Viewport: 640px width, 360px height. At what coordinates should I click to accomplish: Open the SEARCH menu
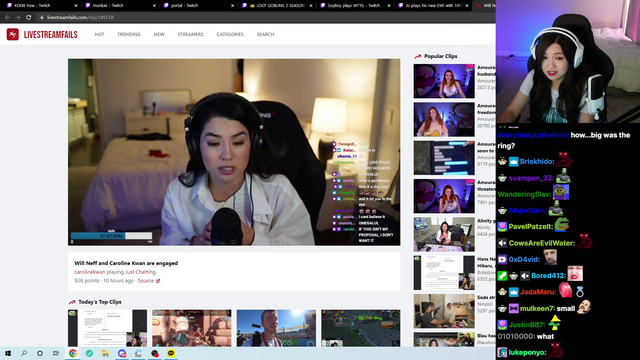265,34
